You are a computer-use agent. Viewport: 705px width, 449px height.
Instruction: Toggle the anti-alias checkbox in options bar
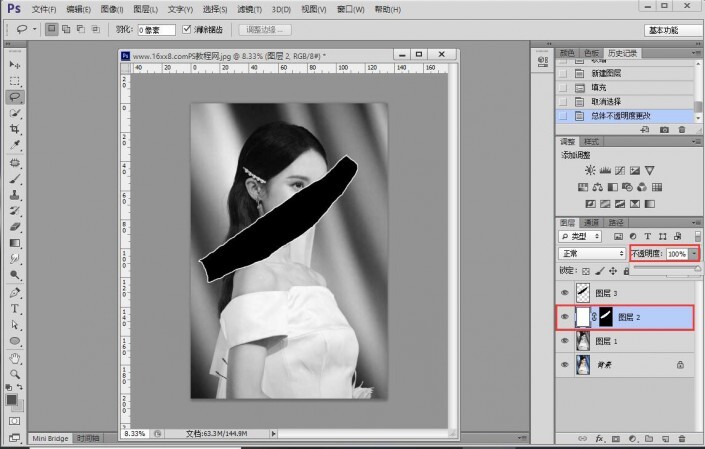click(x=187, y=30)
